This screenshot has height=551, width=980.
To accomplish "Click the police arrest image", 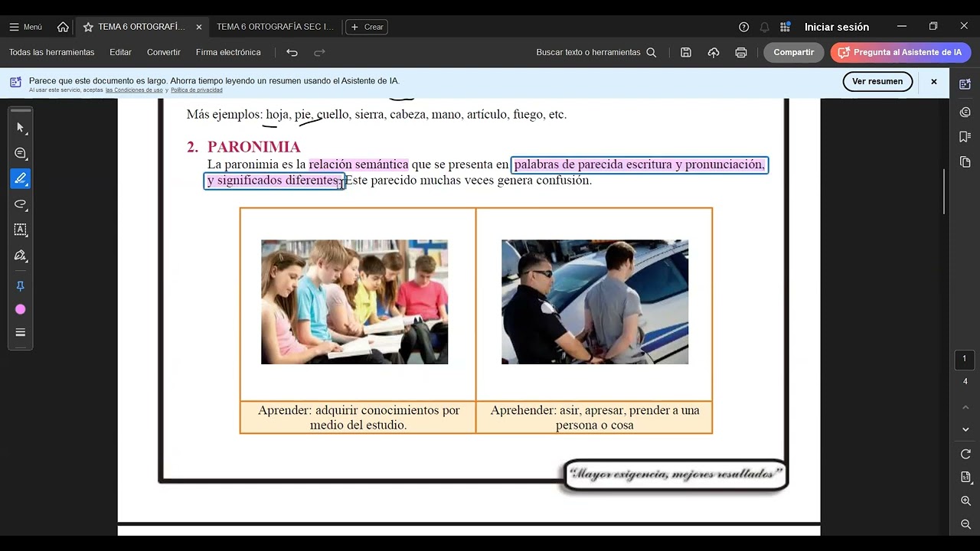I will click(x=595, y=302).
